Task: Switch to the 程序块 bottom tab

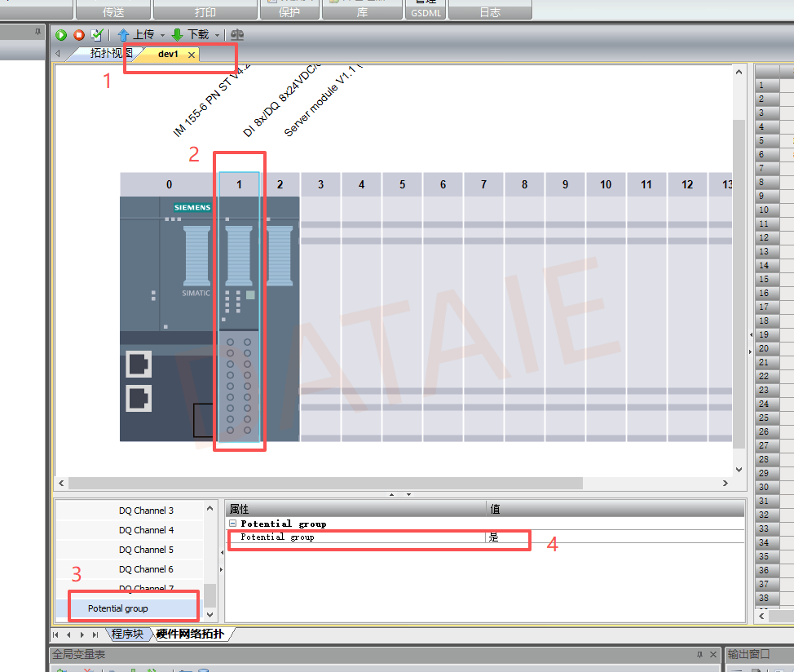Action: pos(127,634)
